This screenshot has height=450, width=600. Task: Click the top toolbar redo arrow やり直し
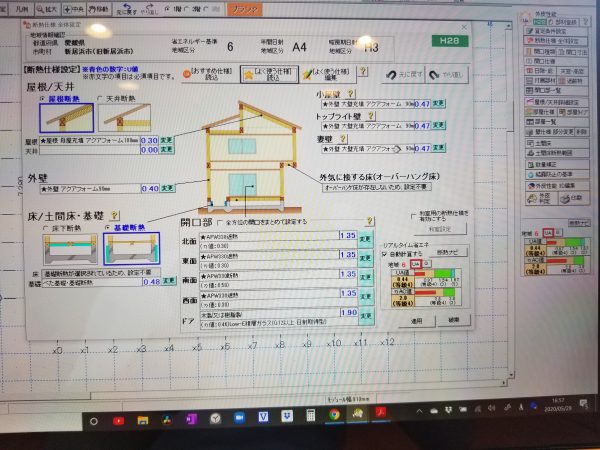click(x=149, y=8)
